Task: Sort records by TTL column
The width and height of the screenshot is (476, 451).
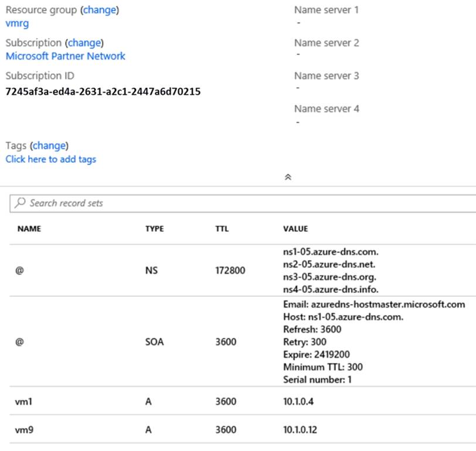Action: (222, 229)
